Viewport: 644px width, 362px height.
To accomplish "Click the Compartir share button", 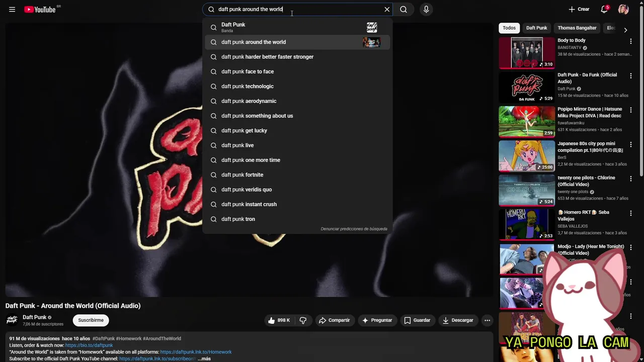I will click(x=334, y=320).
